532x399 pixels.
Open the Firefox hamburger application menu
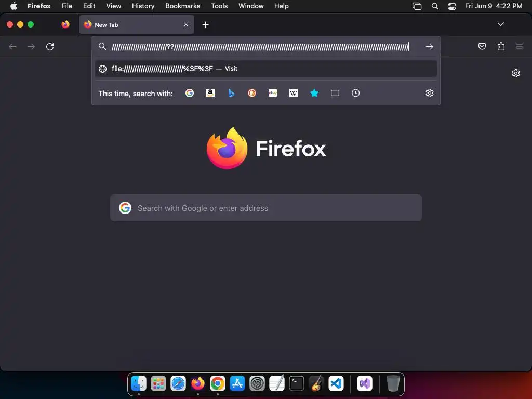[x=520, y=46]
